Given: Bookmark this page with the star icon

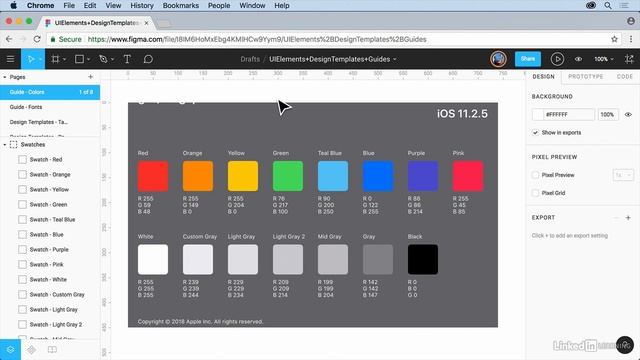Looking at the screenshot, I should [x=614, y=39].
